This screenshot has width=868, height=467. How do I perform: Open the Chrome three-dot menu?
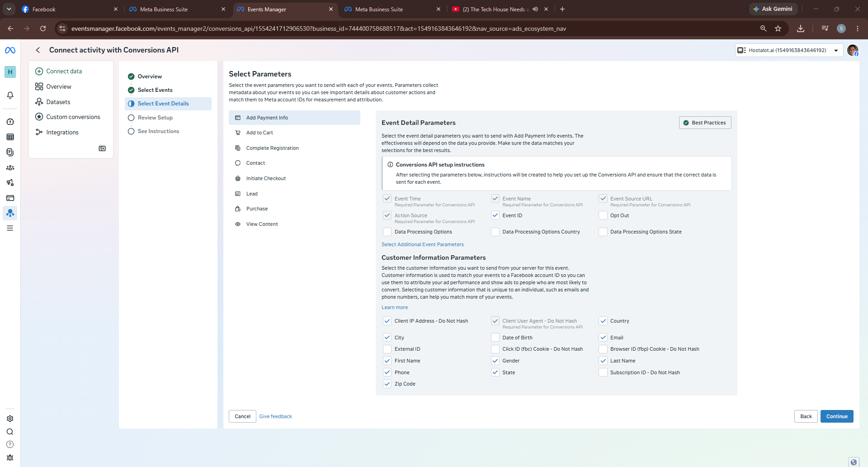(x=858, y=29)
